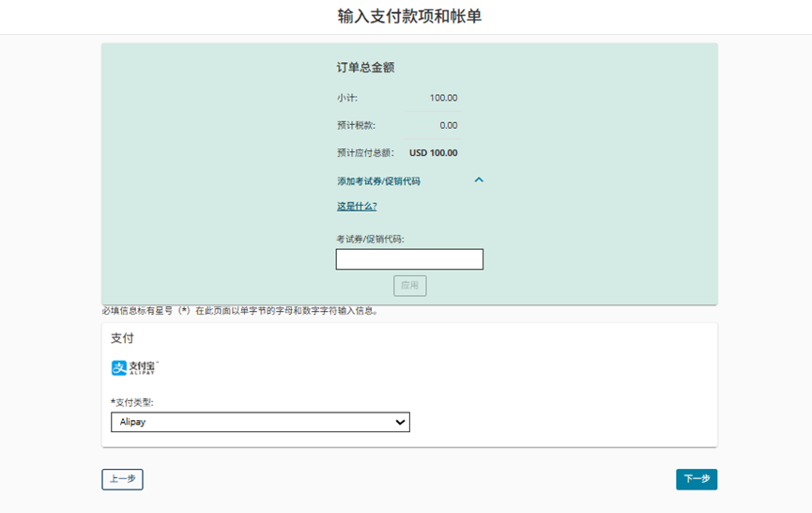Click the 预计税款 label
This screenshot has height=513, width=812.
tap(356, 125)
